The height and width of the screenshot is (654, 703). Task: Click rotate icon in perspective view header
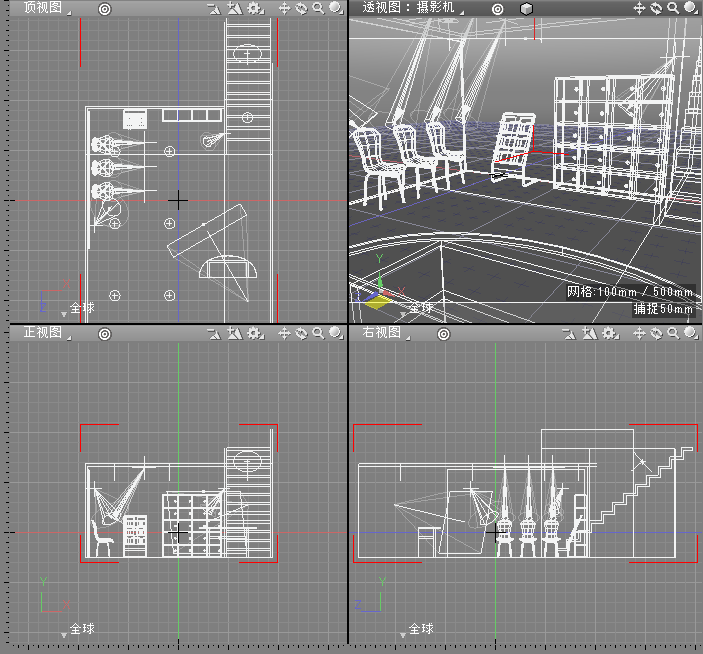656,8
